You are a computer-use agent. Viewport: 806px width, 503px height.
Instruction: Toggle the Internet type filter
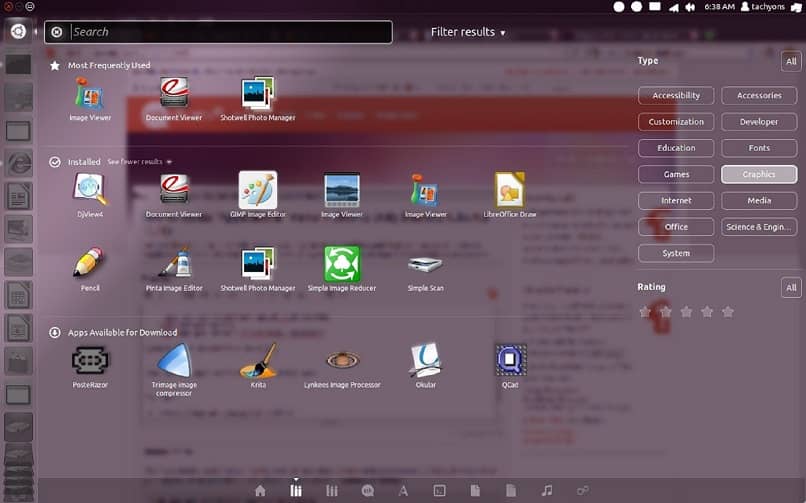coord(676,201)
